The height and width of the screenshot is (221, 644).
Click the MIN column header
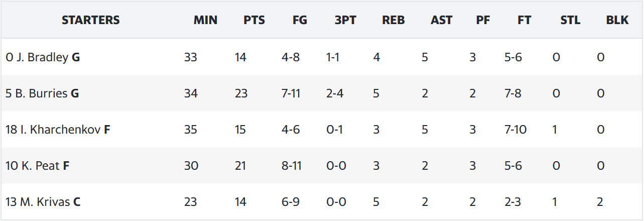206,20
